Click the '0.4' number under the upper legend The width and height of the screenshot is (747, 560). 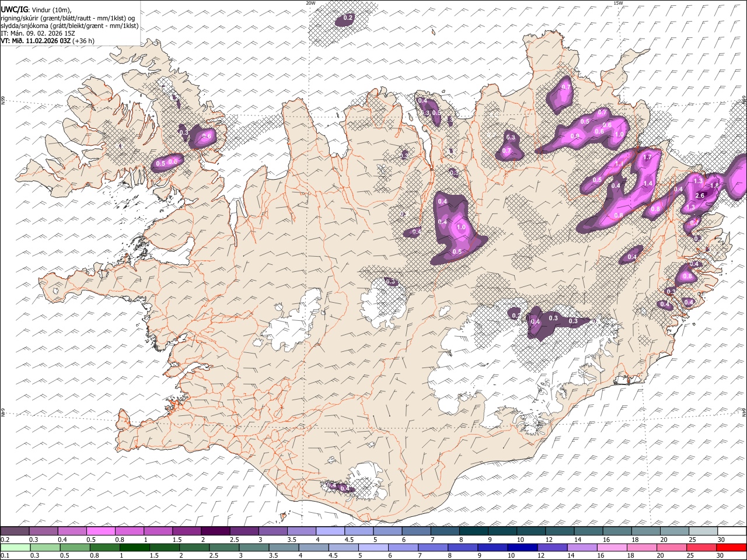(62, 540)
